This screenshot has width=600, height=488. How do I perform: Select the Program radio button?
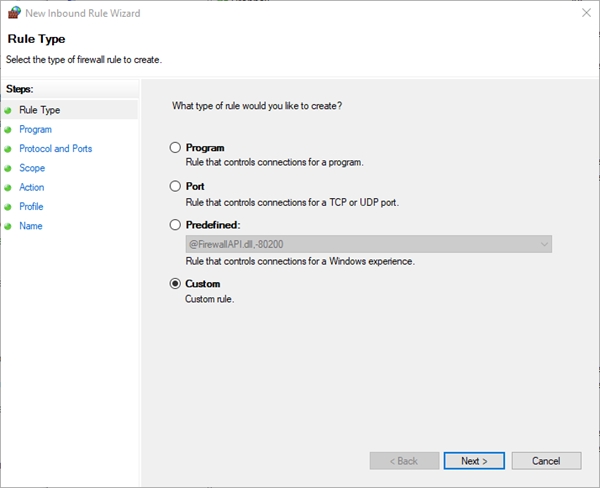point(176,148)
